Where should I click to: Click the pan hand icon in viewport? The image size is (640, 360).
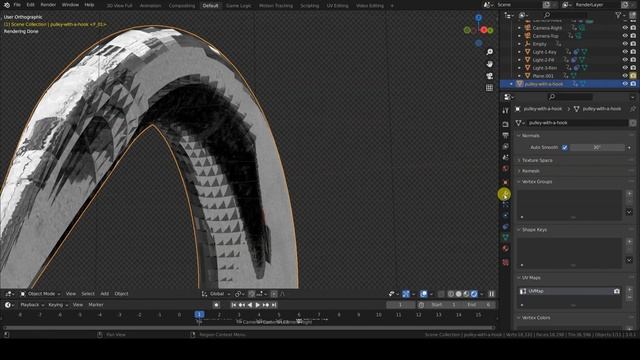489,64
